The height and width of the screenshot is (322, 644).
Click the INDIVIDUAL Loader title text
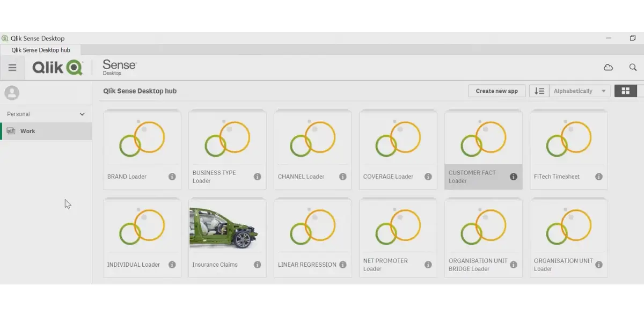134,265
